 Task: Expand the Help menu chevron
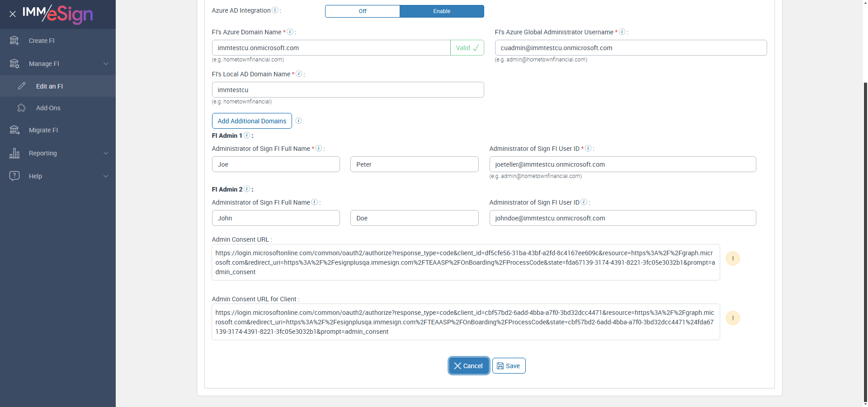(x=106, y=176)
